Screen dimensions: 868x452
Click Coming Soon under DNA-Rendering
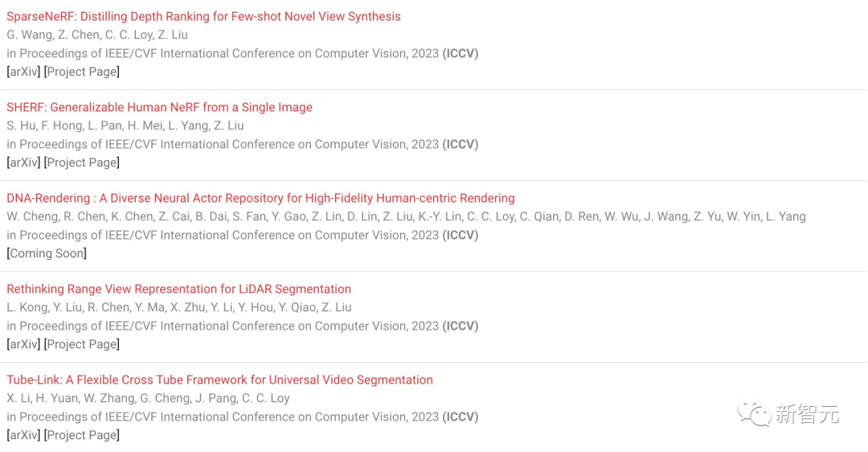click(47, 253)
